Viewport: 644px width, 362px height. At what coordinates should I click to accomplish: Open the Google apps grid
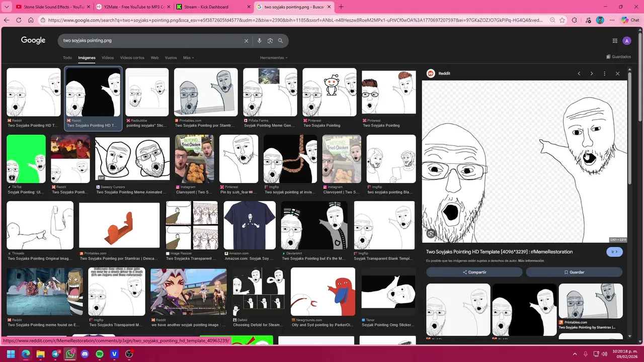[615, 41]
